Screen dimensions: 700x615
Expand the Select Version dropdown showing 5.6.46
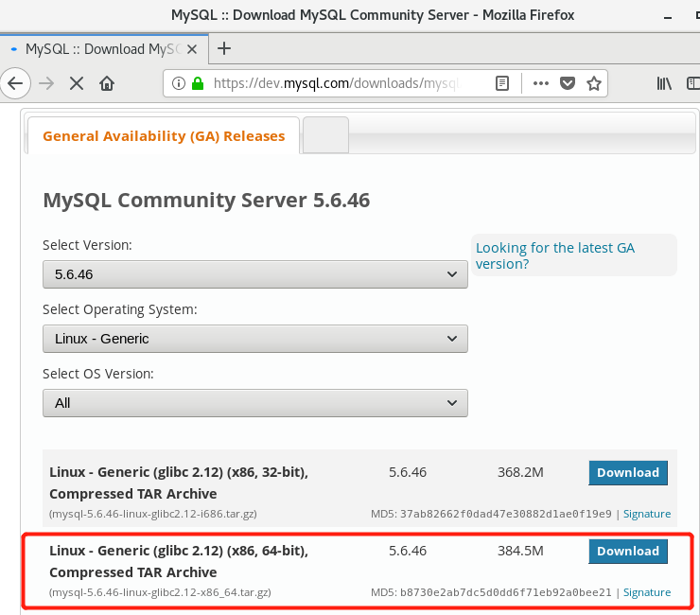[x=254, y=274]
